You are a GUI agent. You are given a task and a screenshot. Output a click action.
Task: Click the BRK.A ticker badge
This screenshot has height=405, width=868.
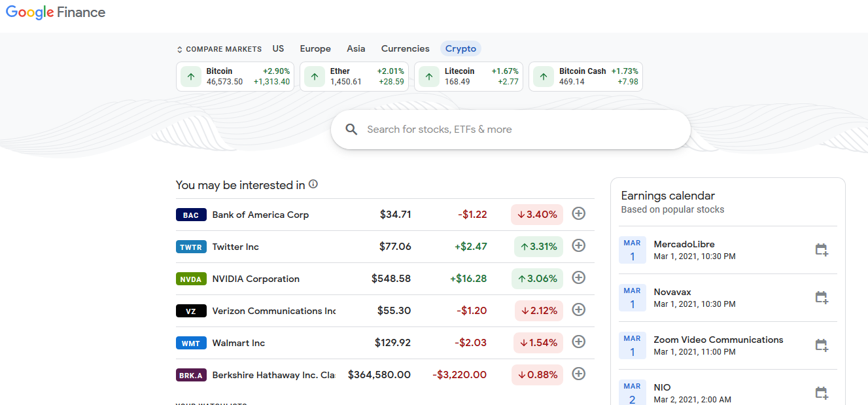coord(191,375)
